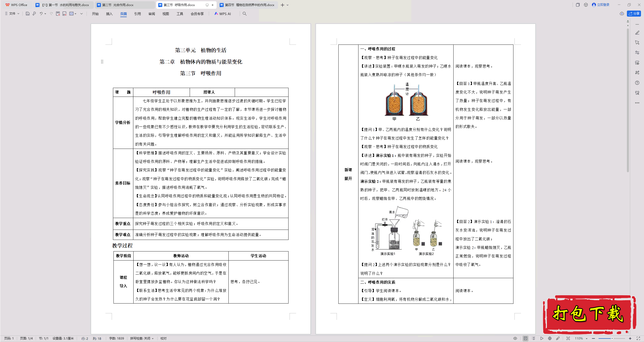Open the 会员专享 ribbon tab
The height and width of the screenshot is (342, 644).
197,14
